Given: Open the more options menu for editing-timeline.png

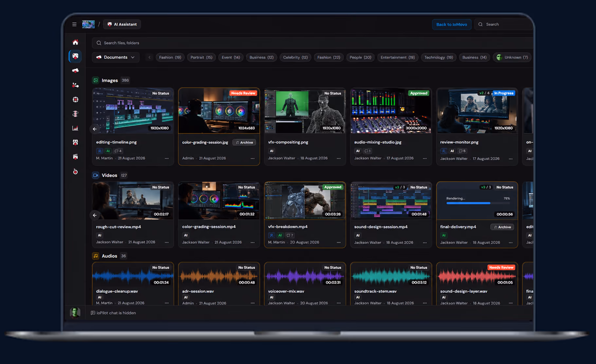Looking at the screenshot, I should (x=167, y=158).
